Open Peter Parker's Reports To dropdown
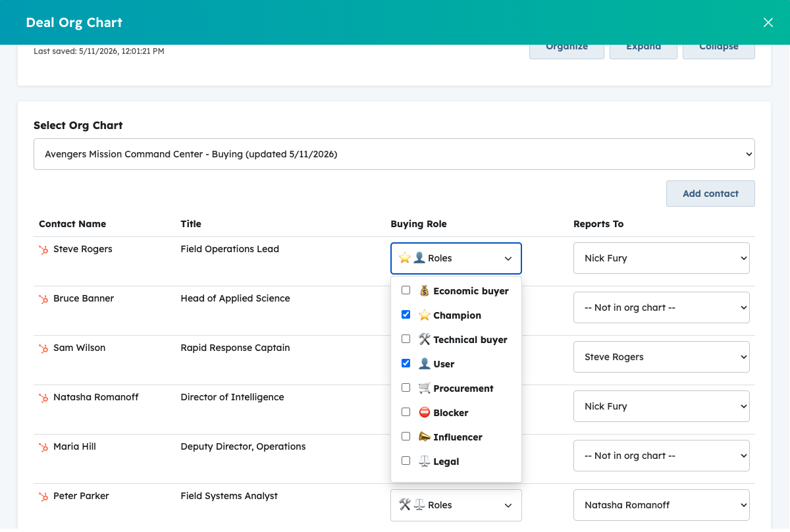The width and height of the screenshot is (790, 532). (662, 505)
